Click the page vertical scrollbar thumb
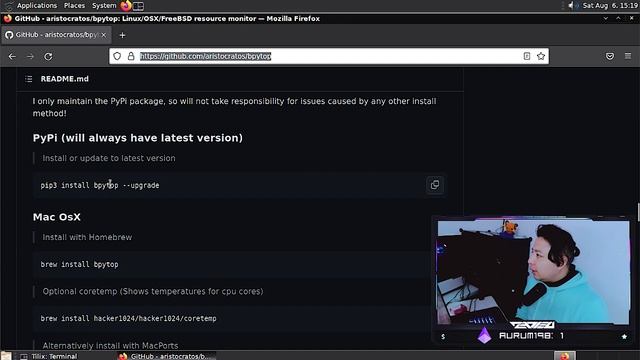Viewport: 640px width, 360px height. click(x=638, y=211)
